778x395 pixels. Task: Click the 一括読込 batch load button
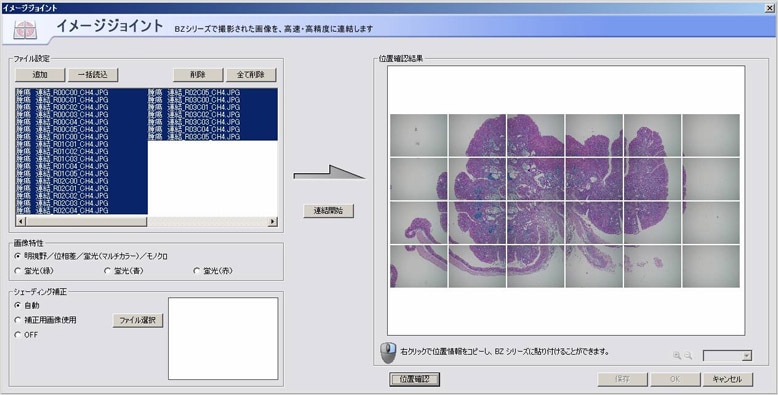point(93,75)
